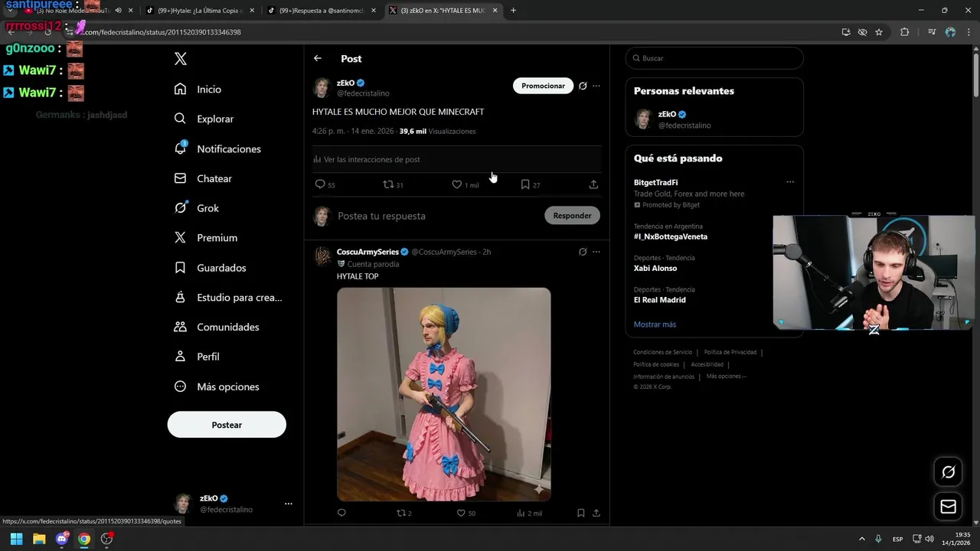Bookmark the CoscuArmySeries reply

click(581, 513)
